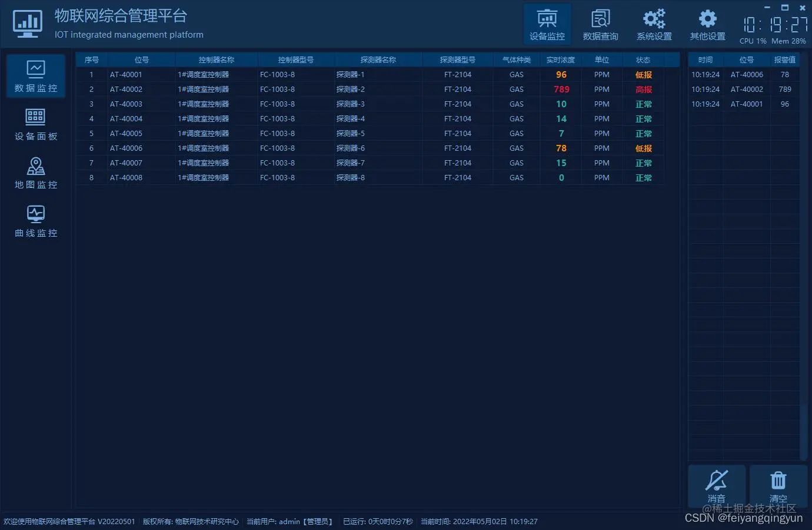Click alarm entry AT-40002 in alarm list
This screenshot has width=812, height=530.
[747, 90]
